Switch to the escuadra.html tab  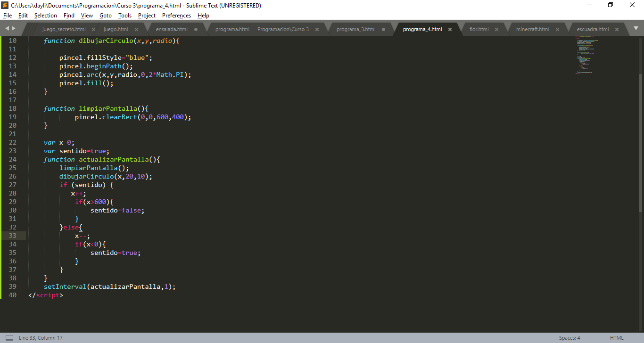[x=593, y=29]
